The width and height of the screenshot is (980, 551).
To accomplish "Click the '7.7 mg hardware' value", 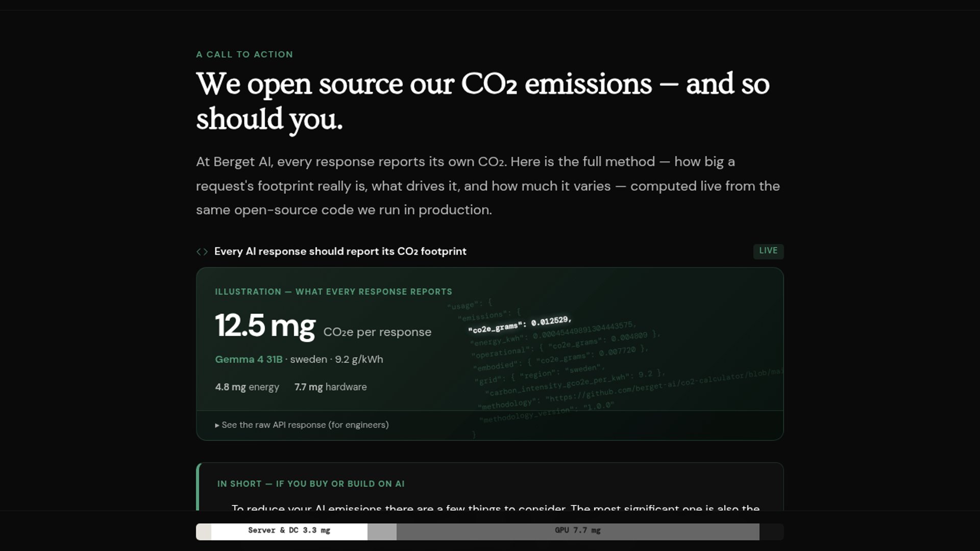I will click(x=330, y=387).
